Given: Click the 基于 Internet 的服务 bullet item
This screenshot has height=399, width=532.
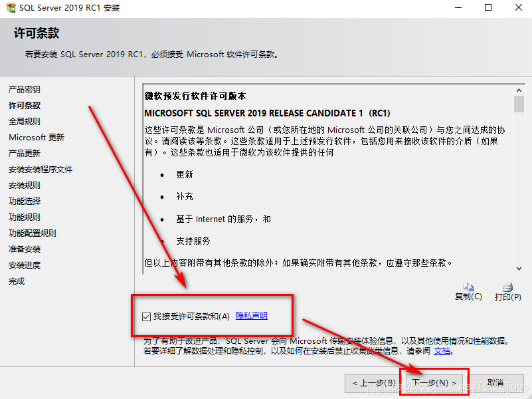Looking at the screenshot, I should point(223,219).
